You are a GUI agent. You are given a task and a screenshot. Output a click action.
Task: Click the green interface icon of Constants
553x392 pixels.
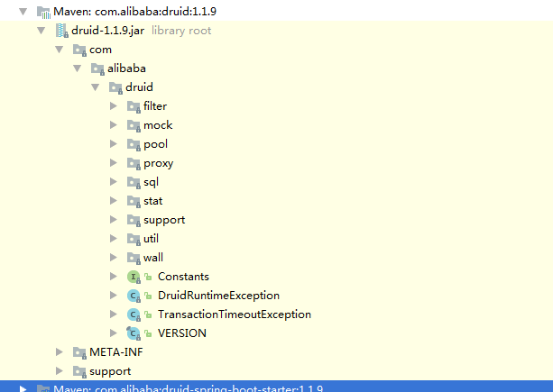pos(134,278)
